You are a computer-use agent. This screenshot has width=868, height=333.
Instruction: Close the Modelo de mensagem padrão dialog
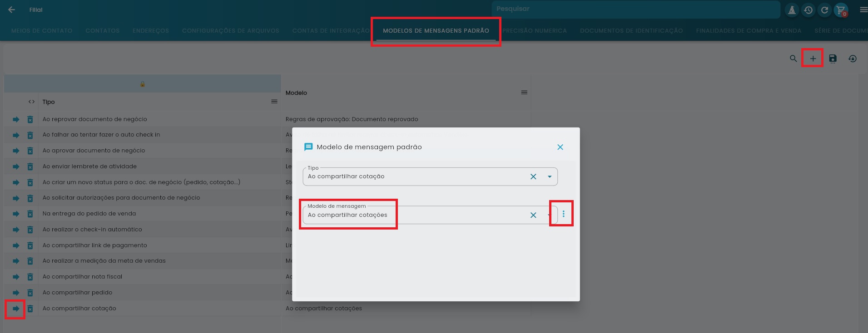coord(560,147)
